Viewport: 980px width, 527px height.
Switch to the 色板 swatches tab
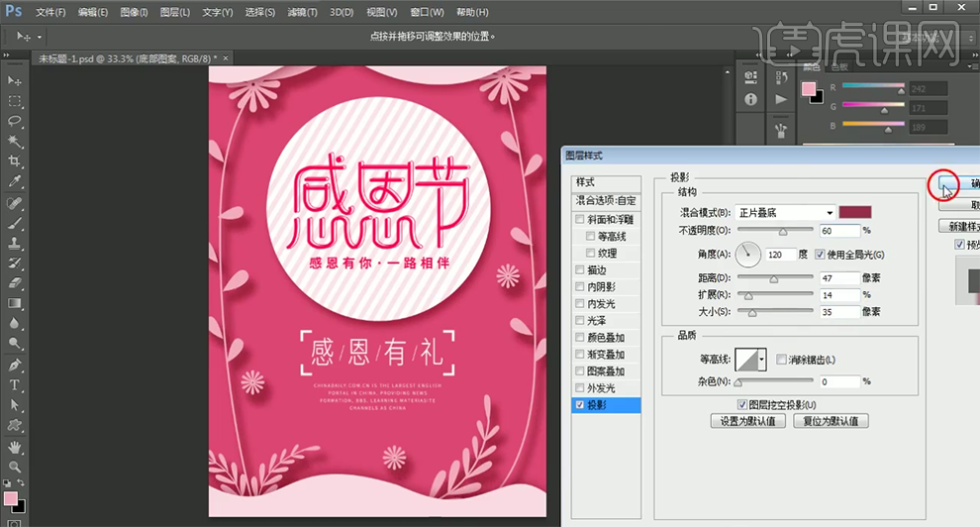839,67
